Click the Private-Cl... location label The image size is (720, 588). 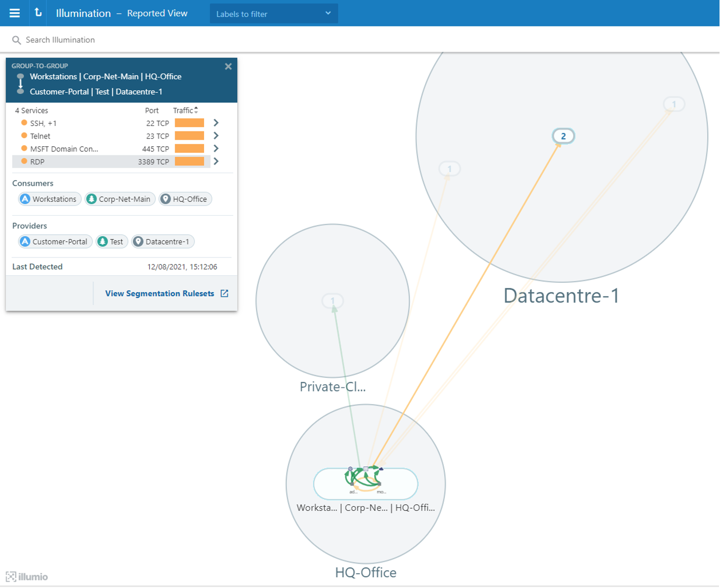[333, 387]
